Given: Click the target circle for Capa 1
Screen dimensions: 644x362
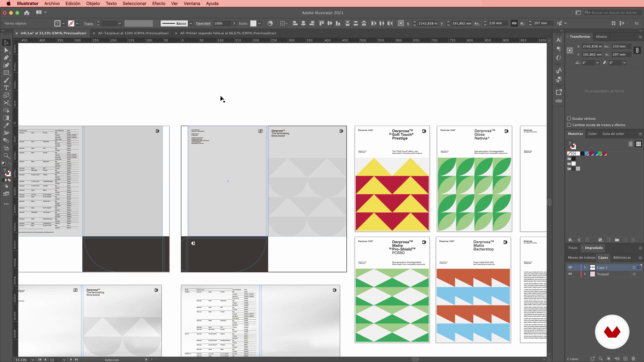Looking at the screenshot, I should point(634,267).
